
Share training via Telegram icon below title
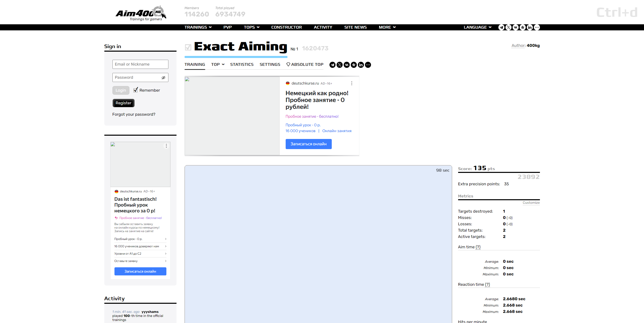point(332,65)
